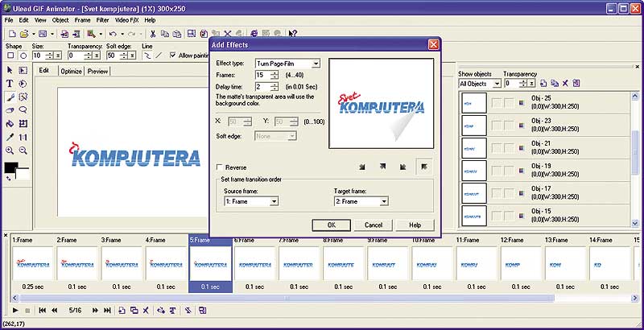
Task: Open the Source frame dropdown
Action: point(274,201)
